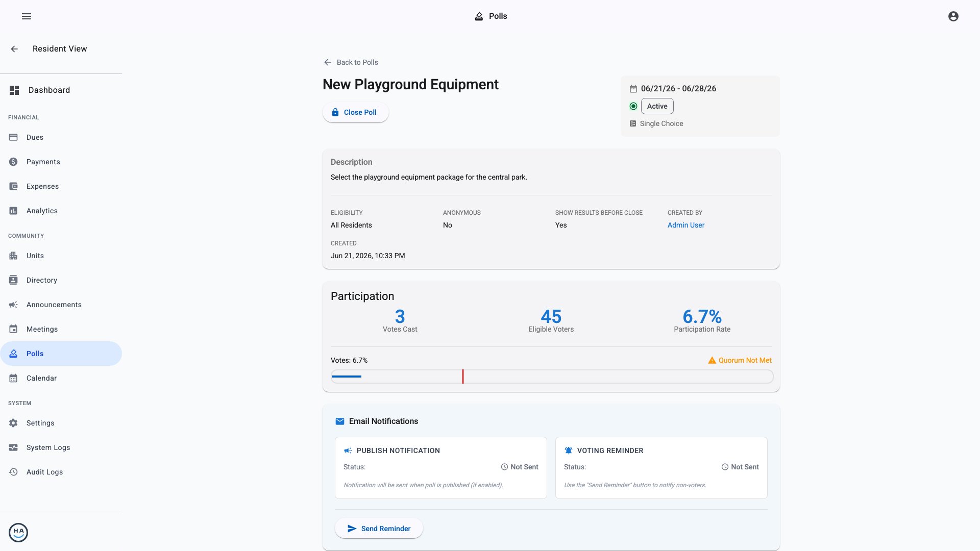Click the Quorum Not Met label
Viewport: 980px width, 551px height.
tap(745, 360)
